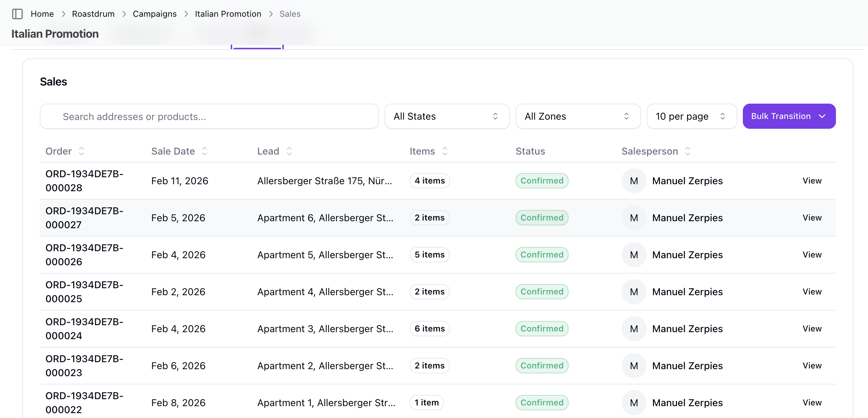Click Confirmed status badge of order 000026
Screen dimensions: 868x418
(x=542, y=255)
